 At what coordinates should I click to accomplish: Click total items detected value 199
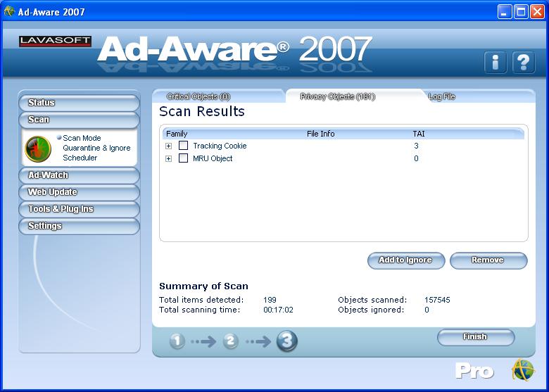270,300
